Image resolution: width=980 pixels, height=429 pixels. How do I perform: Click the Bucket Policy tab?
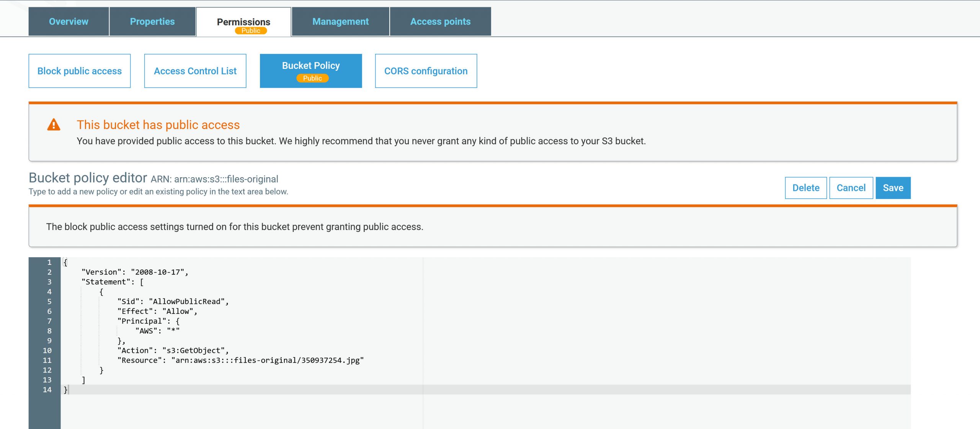(x=311, y=70)
